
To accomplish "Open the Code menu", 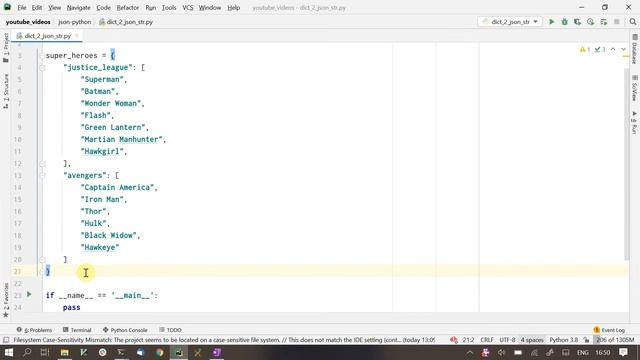I will pos(103,8).
